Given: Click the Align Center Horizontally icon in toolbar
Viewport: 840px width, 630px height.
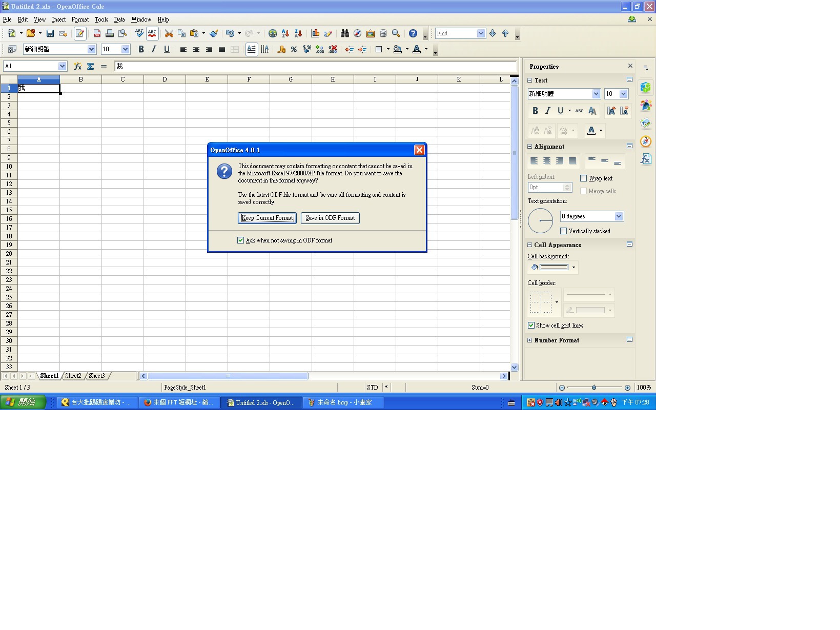Looking at the screenshot, I should (x=196, y=50).
